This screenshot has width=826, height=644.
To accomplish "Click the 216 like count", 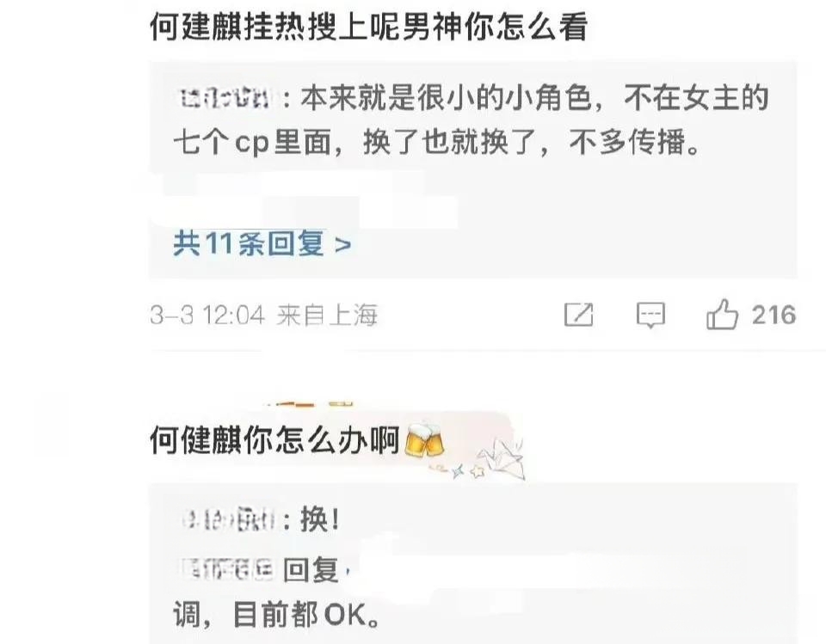I will pyautogui.click(x=774, y=315).
